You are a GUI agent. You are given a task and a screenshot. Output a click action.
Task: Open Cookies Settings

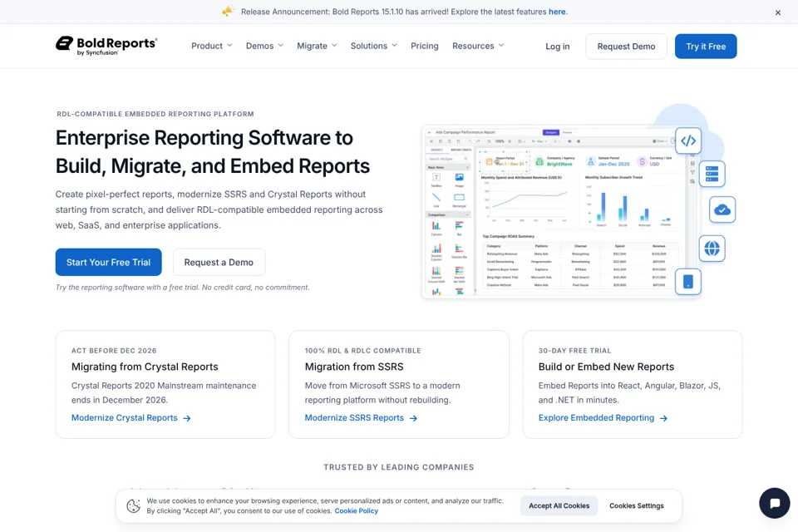click(x=636, y=506)
